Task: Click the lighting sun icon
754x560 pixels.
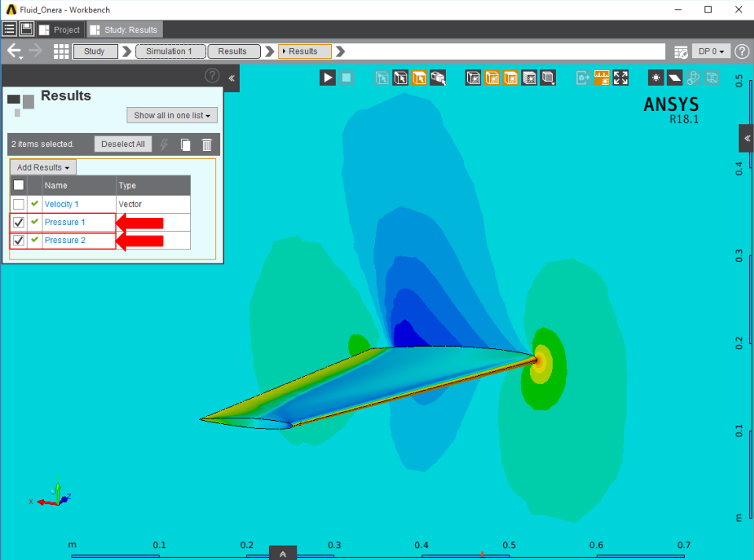Action: [x=656, y=77]
